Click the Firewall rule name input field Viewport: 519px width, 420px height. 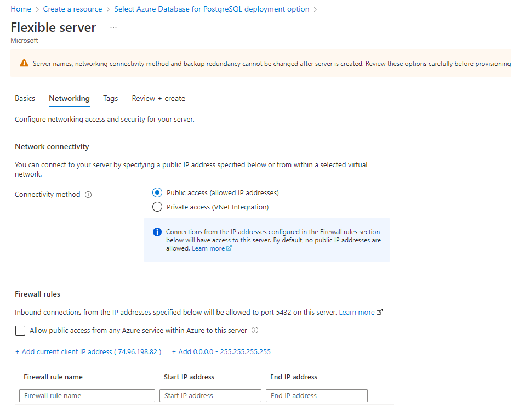pos(87,396)
